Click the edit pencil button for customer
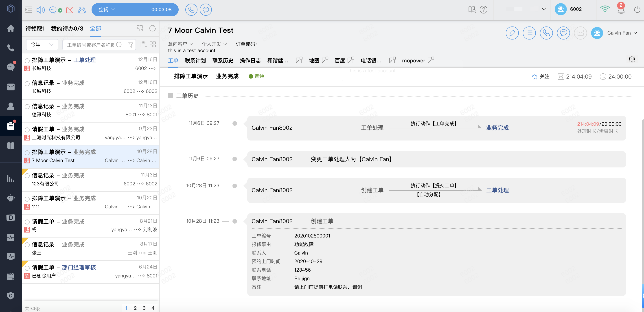 [512, 33]
